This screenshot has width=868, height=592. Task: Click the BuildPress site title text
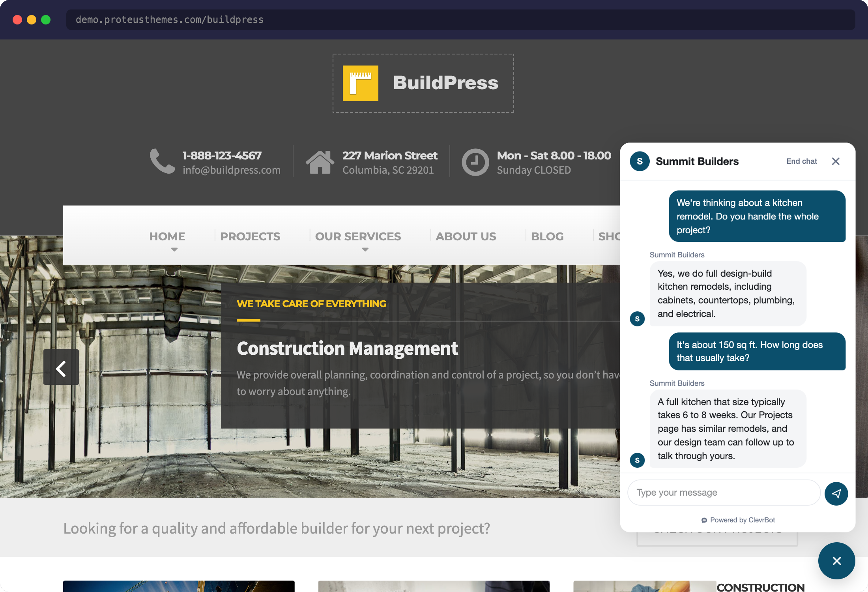(445, 83)
